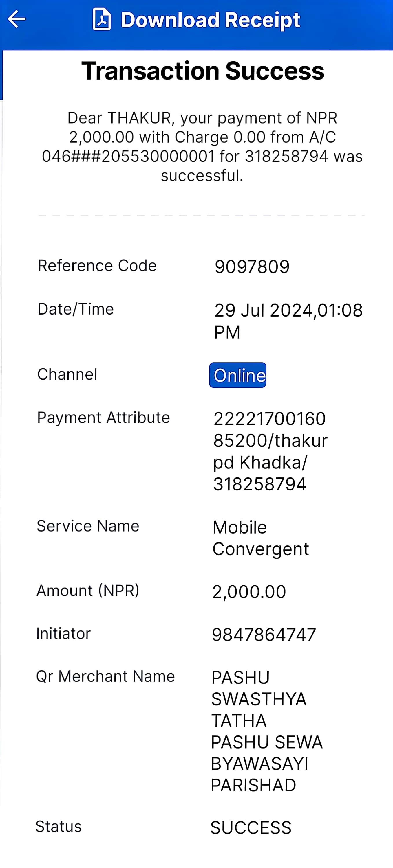Tap the Reference Code label
The image size is (393, 868).
(x=97, y=266)
